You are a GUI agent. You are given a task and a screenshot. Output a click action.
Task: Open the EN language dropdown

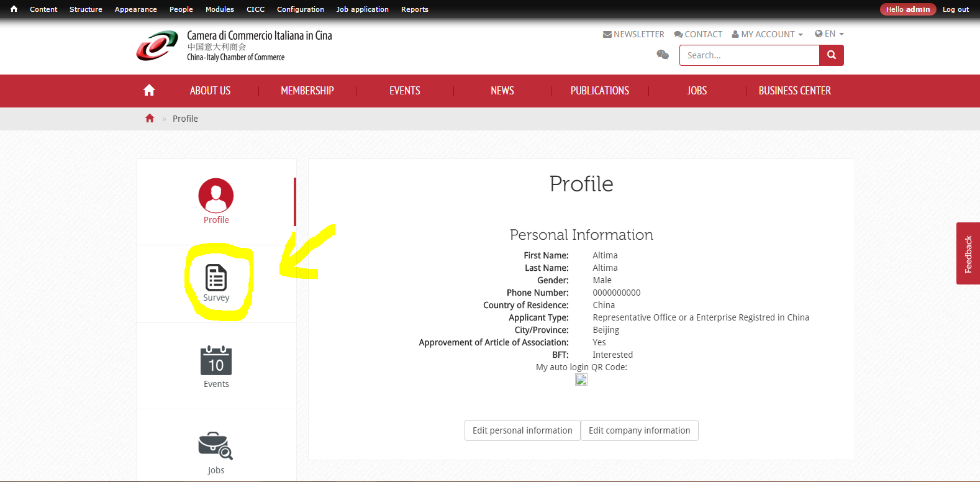[829, 34]
